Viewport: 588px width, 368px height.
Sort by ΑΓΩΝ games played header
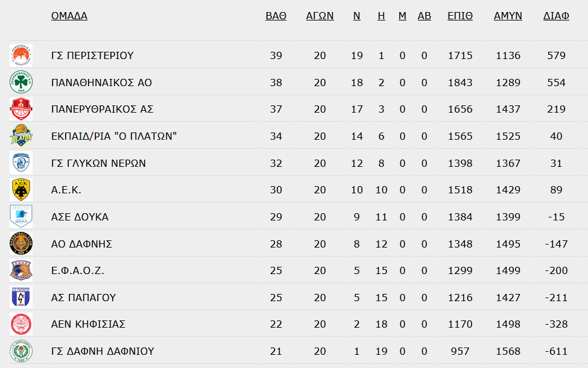tap(320, 16)
